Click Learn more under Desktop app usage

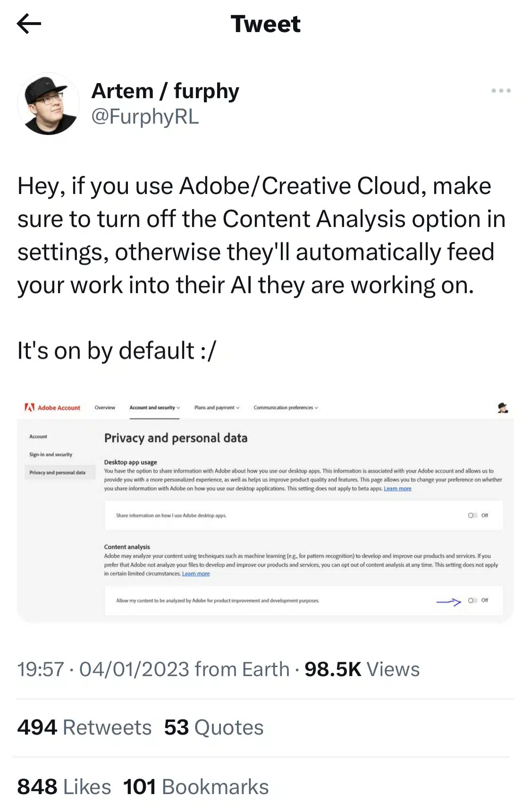point(397,488)
